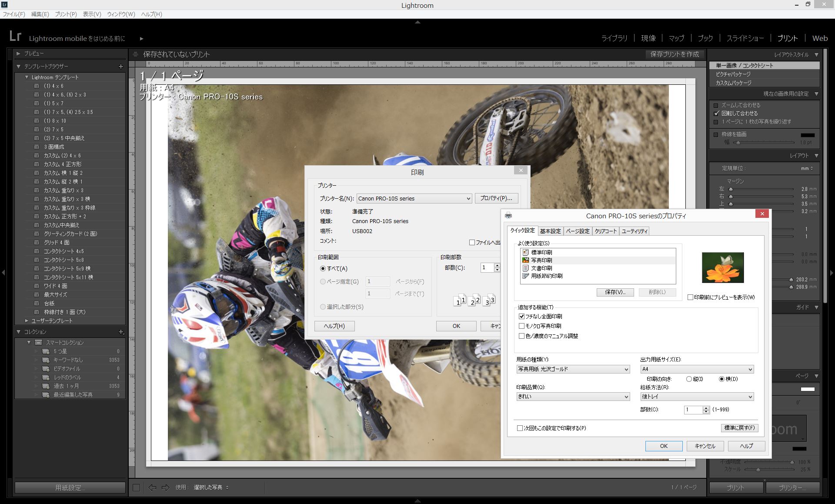Click the previous page left arrow icon
This screenshot has height=504, width=835.
[x=152, y=487]
